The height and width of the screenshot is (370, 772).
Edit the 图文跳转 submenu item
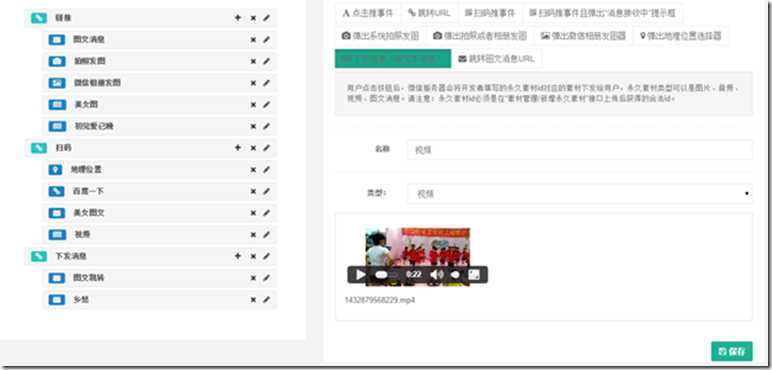[x=266, y=278]
